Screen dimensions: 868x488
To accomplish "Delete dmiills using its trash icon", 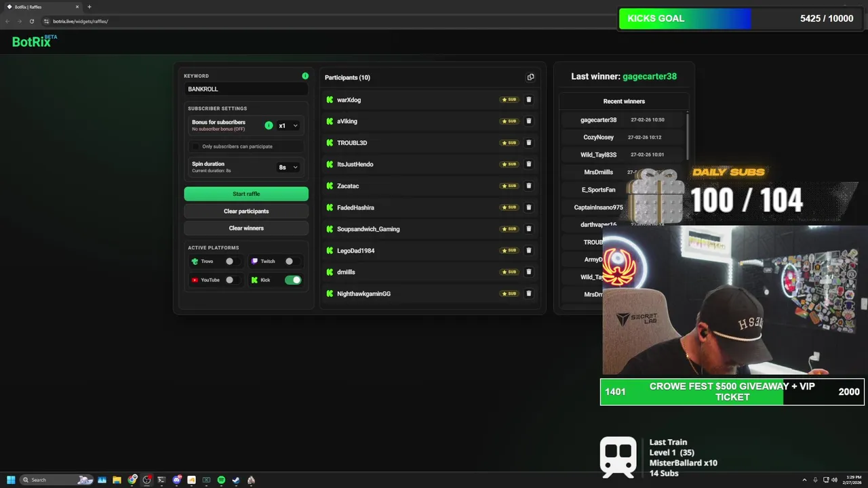I will point(529,272).
